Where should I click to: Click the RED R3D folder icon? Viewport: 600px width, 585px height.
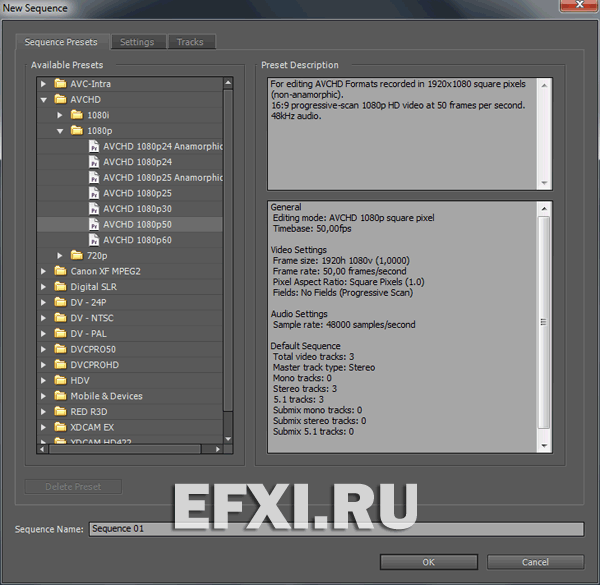(x=60, y=411)
